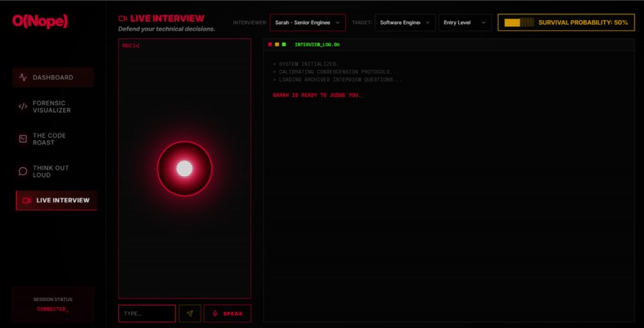Click the glowing red orb avatar
This screenshot has height=328, width=644.
coord(185,169)
